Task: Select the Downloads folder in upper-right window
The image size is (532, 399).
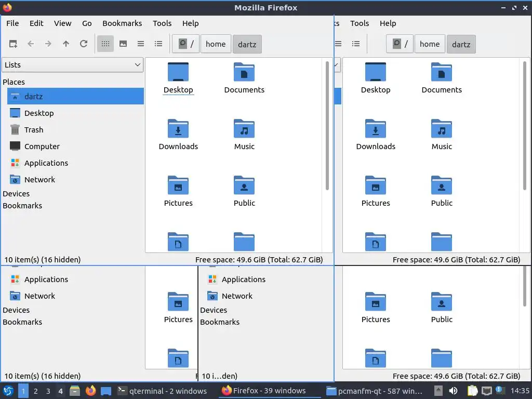Action: pyautogui.click(x=376, y=135)
